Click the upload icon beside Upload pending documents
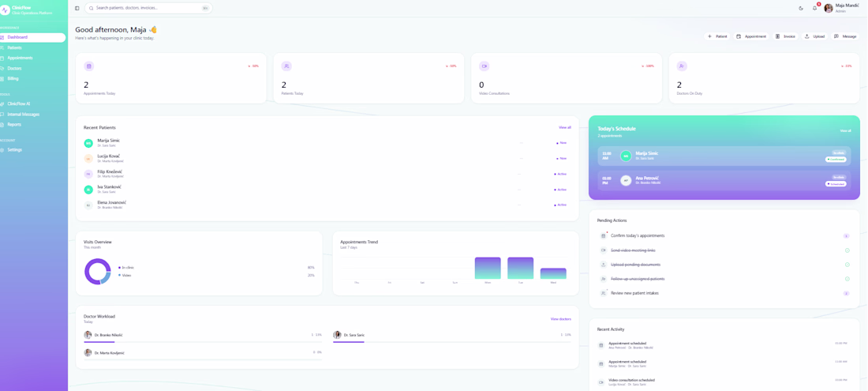The image size is (868, 391). (x=604, y=265)
